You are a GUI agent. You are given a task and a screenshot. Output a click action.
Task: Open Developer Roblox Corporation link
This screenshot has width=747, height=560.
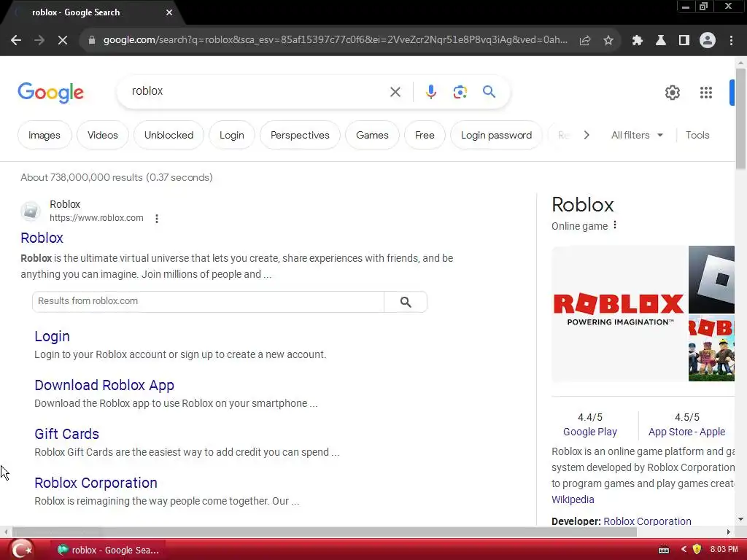(x=647, y=521)
